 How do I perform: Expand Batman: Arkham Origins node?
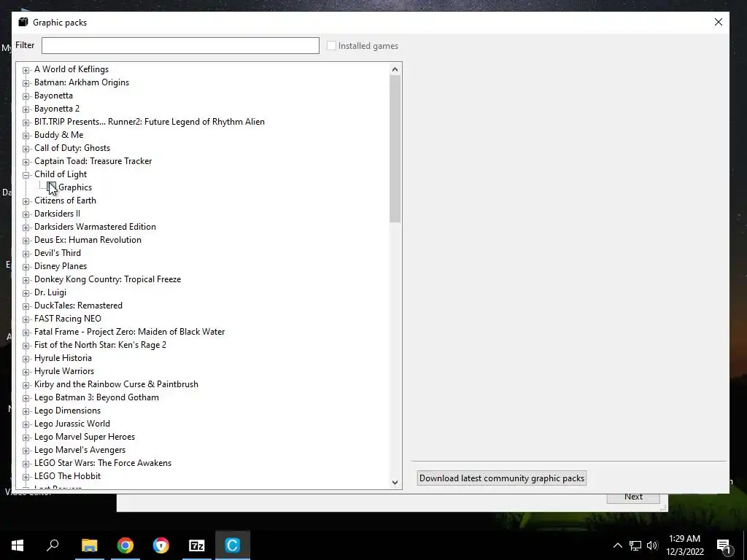(x=26, y=83)
